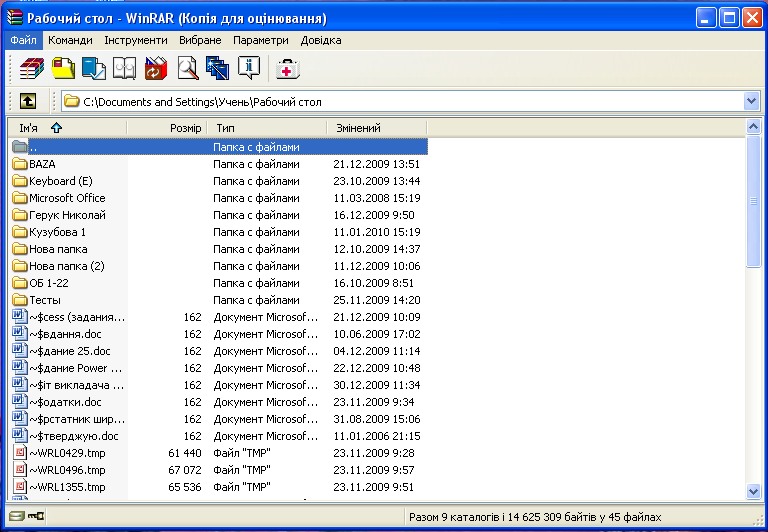Sort by the Ім'я column header
Screen dimensions: 768x532
click(68, 128)
